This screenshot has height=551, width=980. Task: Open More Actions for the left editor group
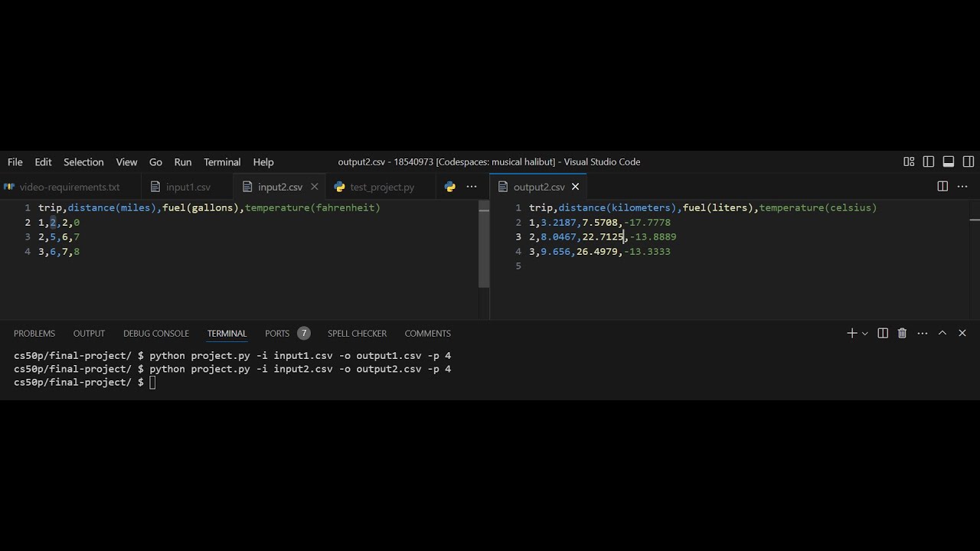pos(472,187)
